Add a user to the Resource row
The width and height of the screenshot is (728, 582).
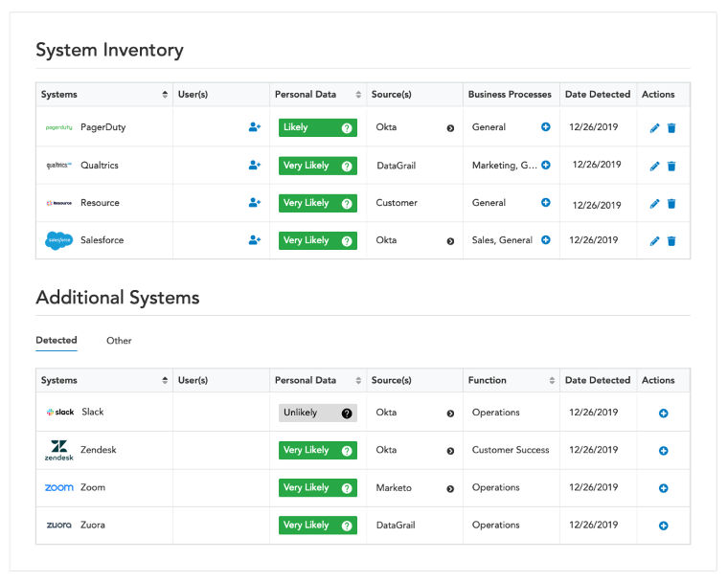coord(255,202)
